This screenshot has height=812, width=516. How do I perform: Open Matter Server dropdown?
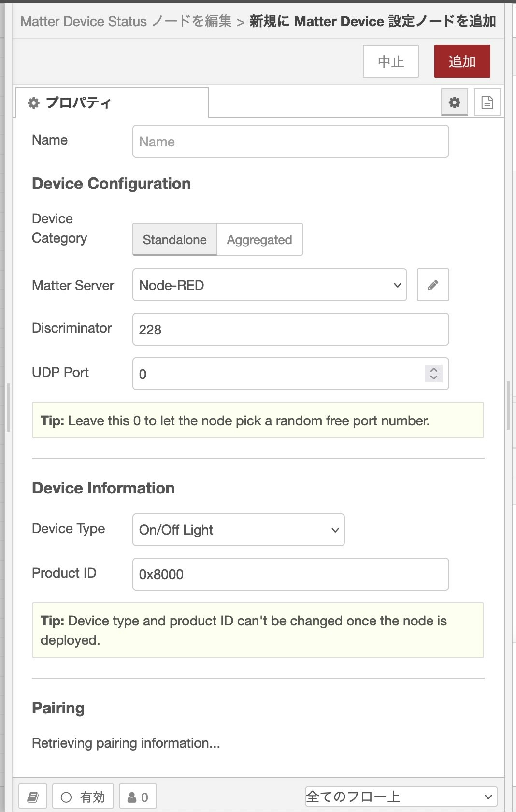tap(270, 285)
